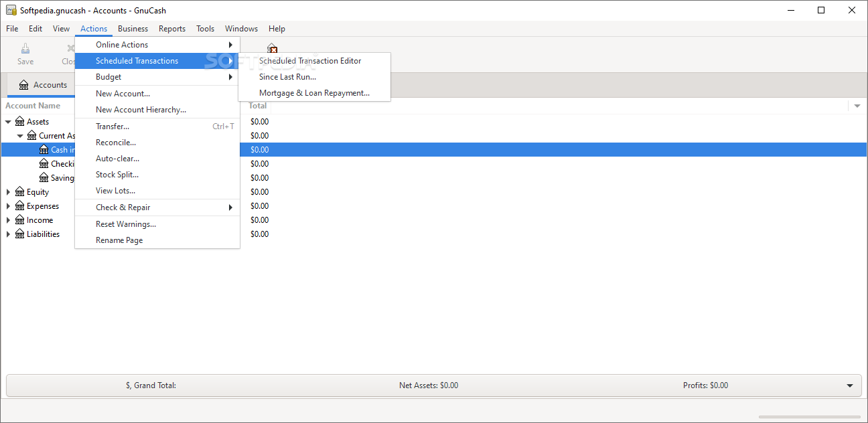
Task: Sort by Total column header
Action: (258, 106)
